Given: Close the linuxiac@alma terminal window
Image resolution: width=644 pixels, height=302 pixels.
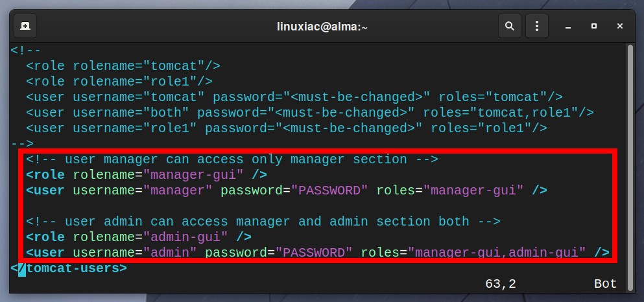Looking at the screenshot, I should point(620,27).
